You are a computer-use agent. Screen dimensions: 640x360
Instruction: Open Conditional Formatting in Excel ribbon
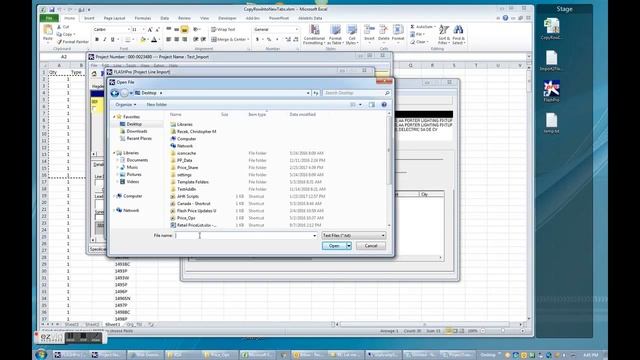pos(314,34)
